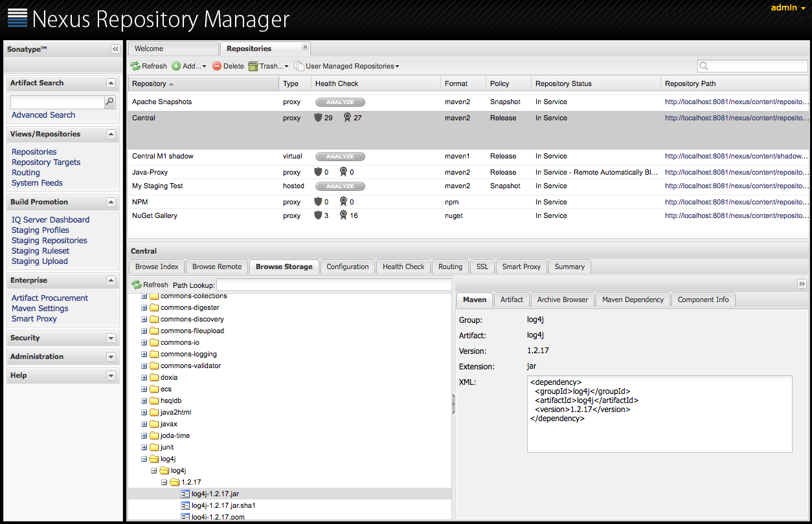Open Staging Profiles link

[40, 230]
